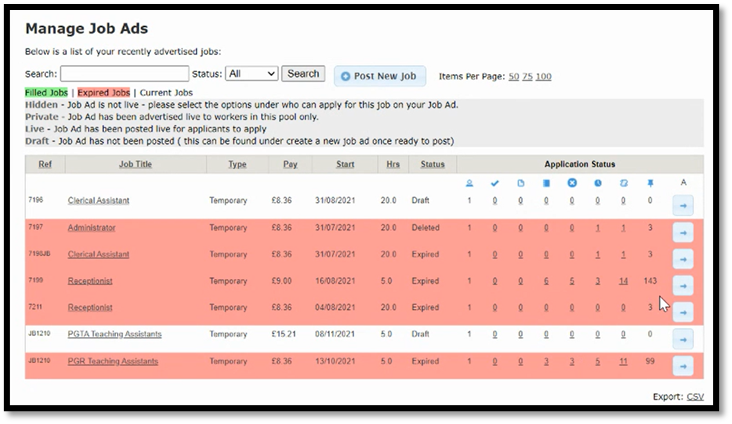Click the pin icon in Application Status
This screenshot has height=424, width=732.
(650, 183)
